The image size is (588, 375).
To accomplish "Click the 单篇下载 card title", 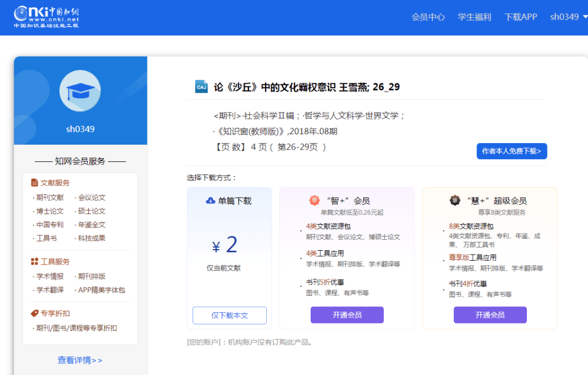I will click(x=235, y=201).
